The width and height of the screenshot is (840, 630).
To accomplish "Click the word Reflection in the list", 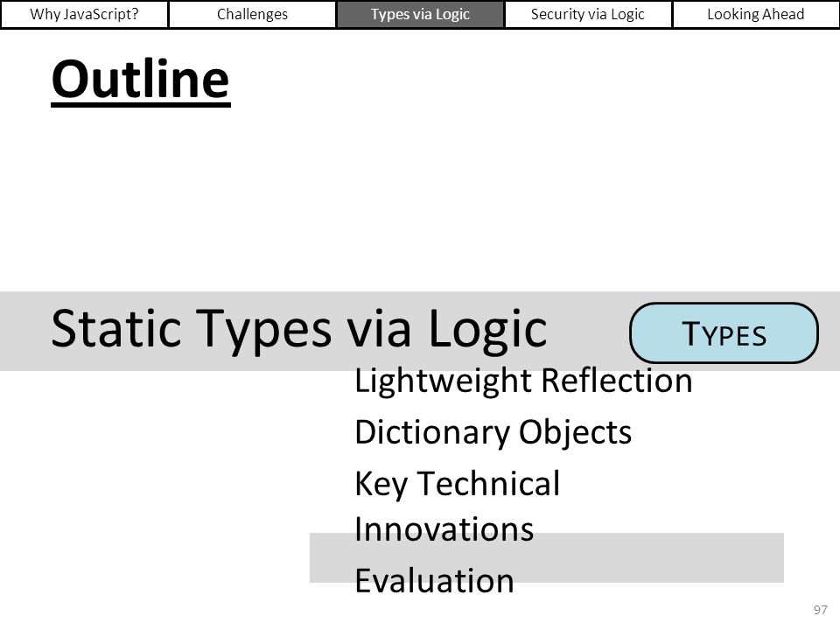I will [617, 381].
